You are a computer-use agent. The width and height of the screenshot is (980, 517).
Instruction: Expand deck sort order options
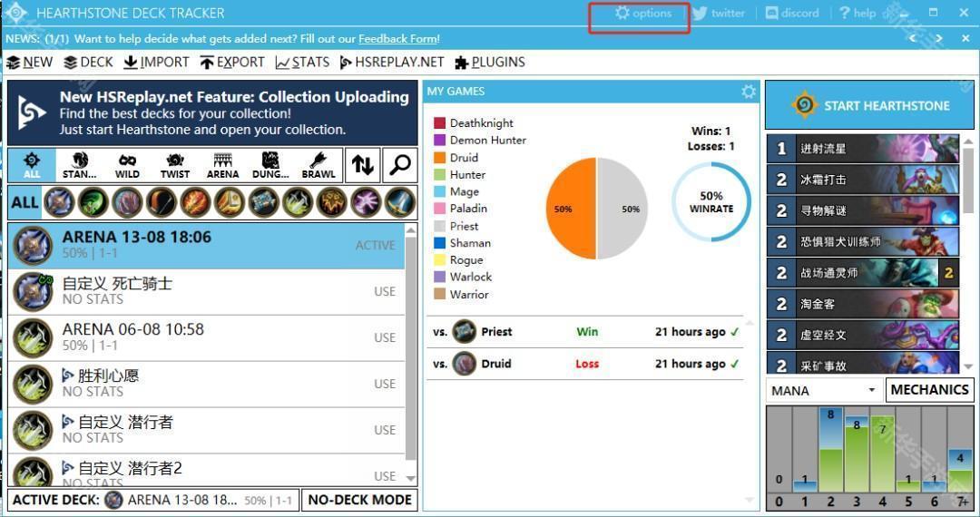tap(362, 164)
